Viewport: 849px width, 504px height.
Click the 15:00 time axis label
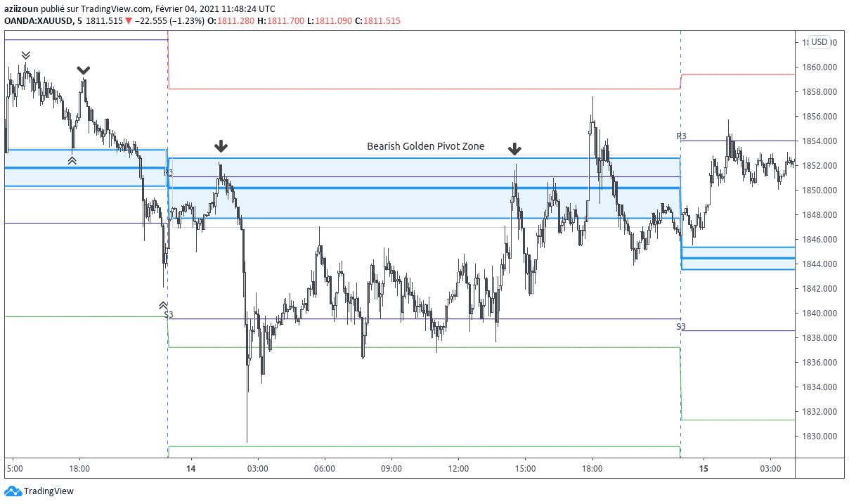[x=526, y=468]
